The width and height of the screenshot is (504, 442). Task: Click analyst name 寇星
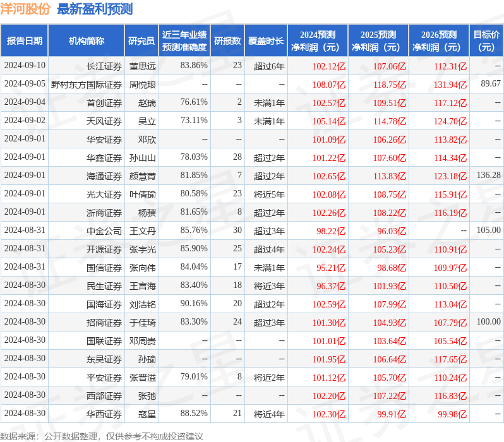pyautogui.click(x=147, y=414)
